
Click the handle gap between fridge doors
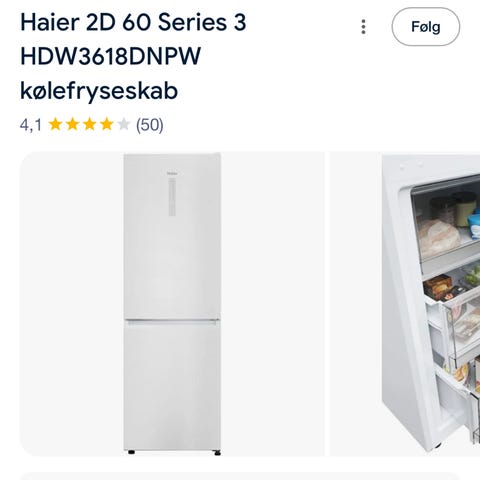(x=172, y=321)
